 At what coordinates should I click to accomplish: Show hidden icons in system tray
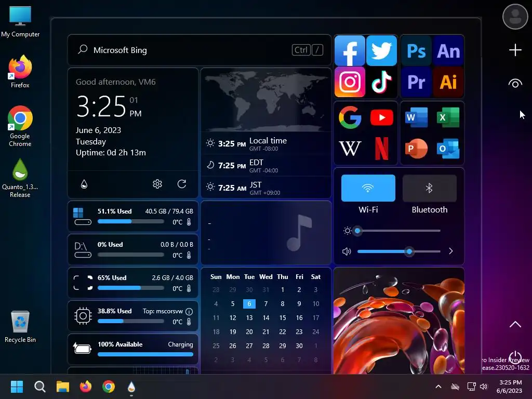point(438,387)
